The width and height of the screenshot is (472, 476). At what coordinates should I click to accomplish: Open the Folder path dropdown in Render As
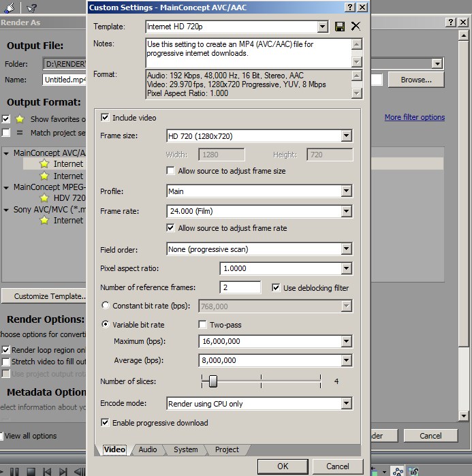437,64
